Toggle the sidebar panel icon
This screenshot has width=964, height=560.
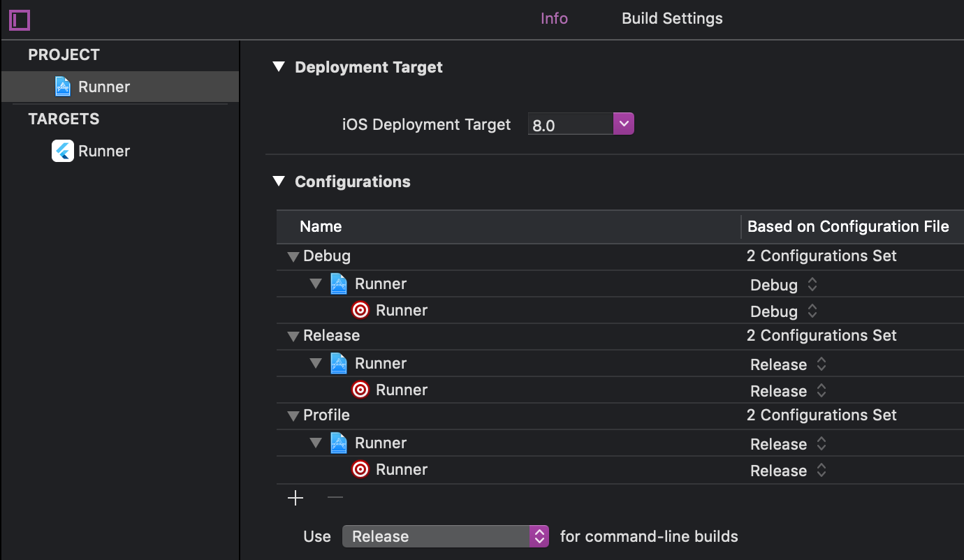click(20, 20)
